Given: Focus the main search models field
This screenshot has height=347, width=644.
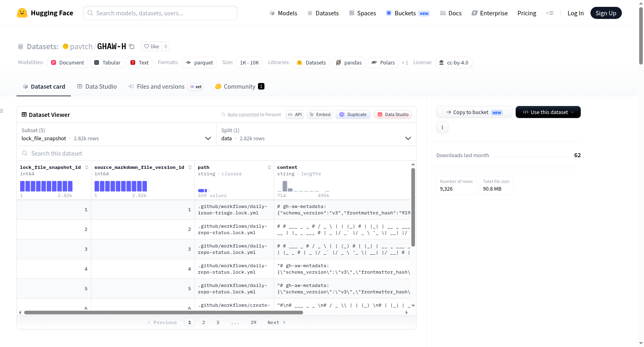Looking at the screenshot, I should point(160,13).
